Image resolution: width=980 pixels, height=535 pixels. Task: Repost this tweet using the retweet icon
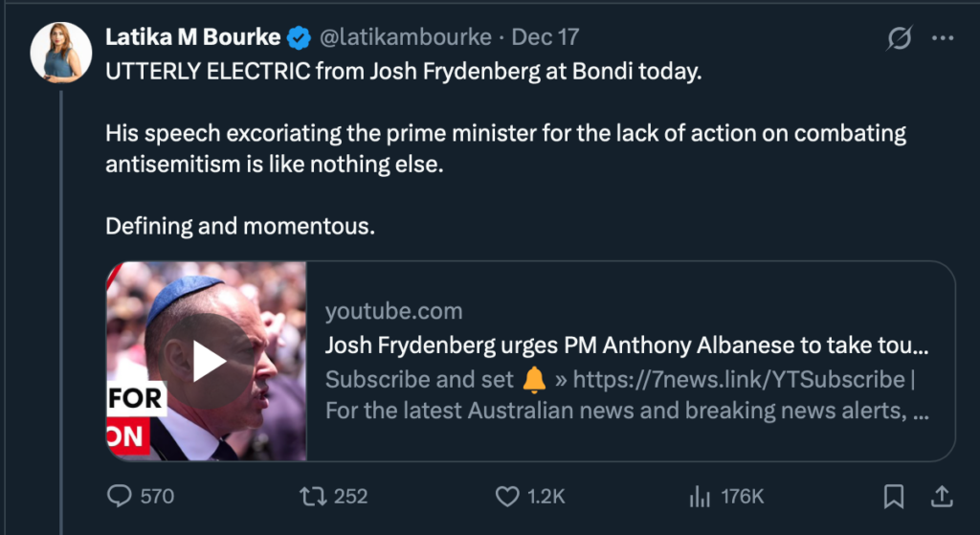(312, 496)
